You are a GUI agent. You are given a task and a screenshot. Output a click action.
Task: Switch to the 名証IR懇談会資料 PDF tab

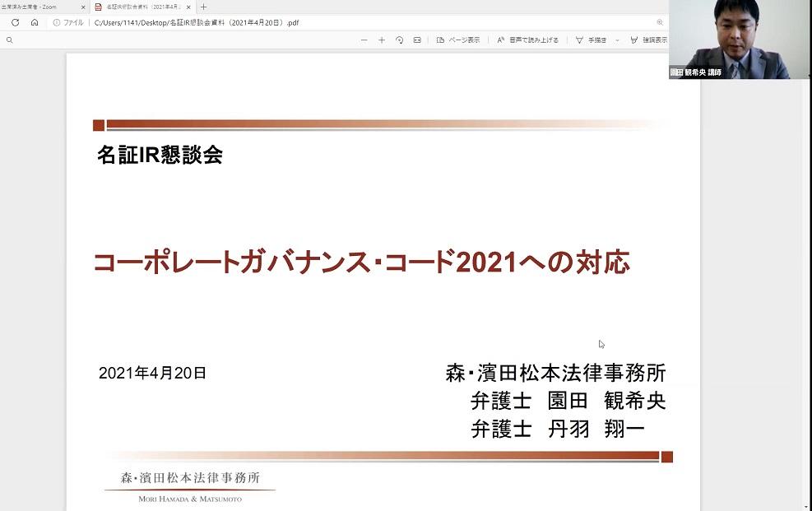click(142, 7)
